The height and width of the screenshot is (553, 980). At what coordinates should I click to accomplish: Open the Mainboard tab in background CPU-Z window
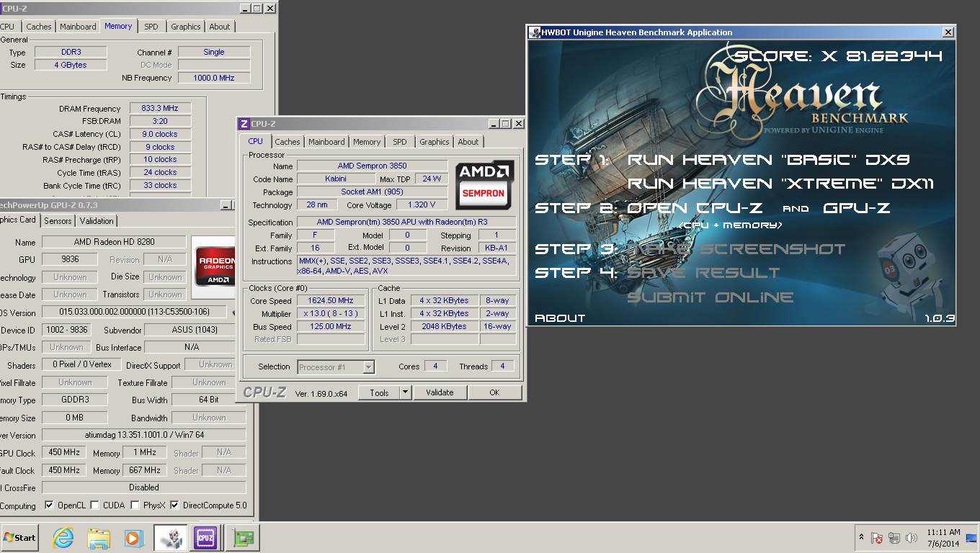78,27
